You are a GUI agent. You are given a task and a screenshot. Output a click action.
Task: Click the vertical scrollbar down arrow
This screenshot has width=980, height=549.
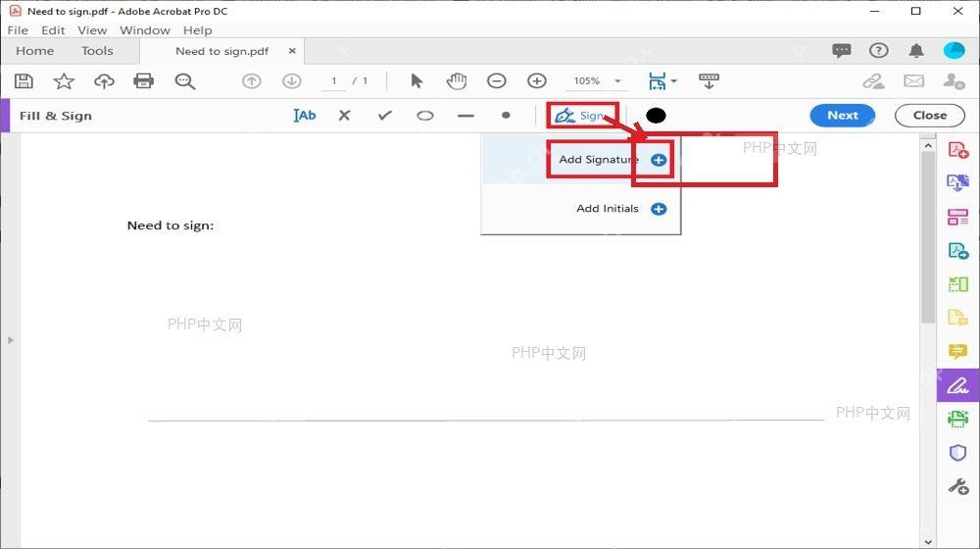(928, 541)
